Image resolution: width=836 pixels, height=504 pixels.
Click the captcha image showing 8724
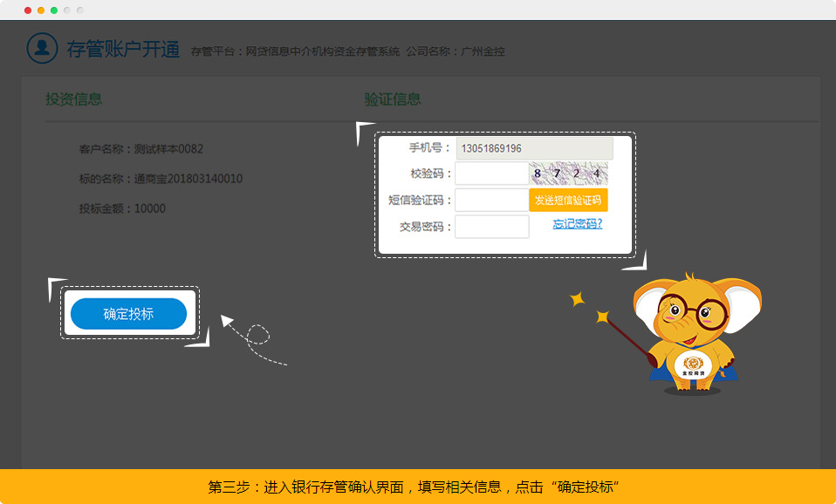tap(568, 174)
